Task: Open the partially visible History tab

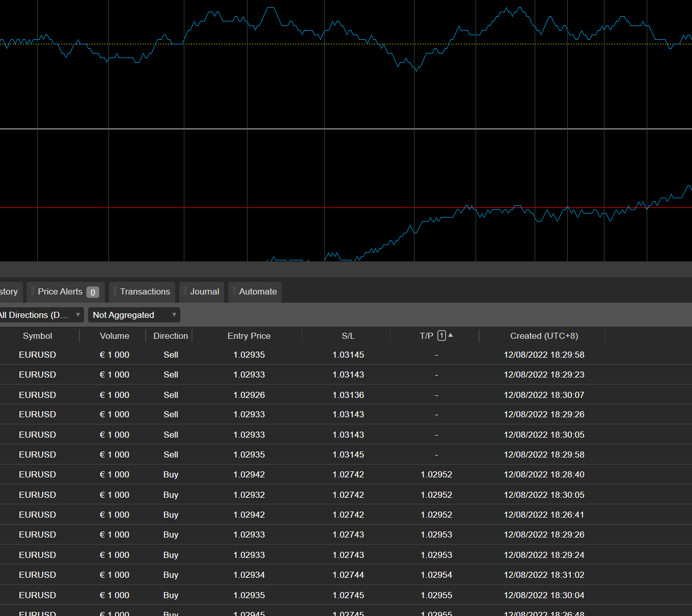Action: pyautogui.click(x=10, y=292)
